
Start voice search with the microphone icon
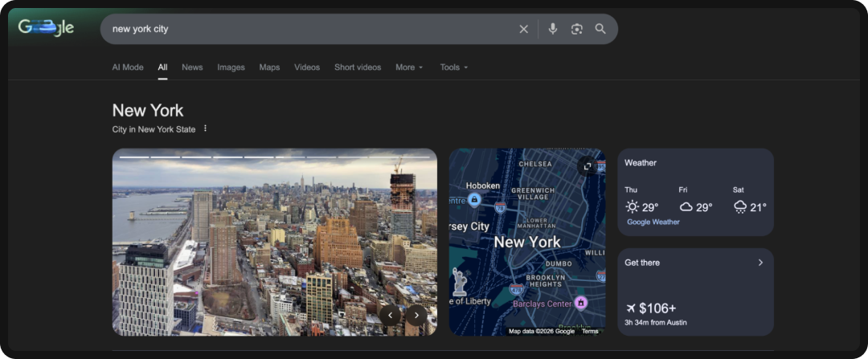(x=552, y=29)
